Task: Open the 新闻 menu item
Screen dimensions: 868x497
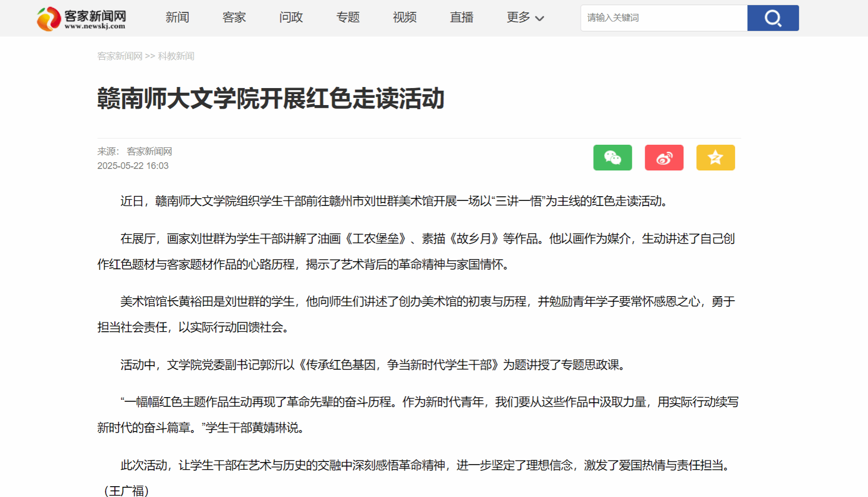Action: coord(177,18)
